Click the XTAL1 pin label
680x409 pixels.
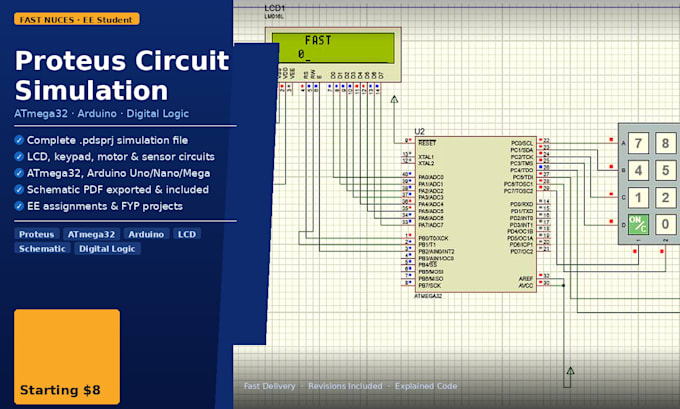[426, 157]
